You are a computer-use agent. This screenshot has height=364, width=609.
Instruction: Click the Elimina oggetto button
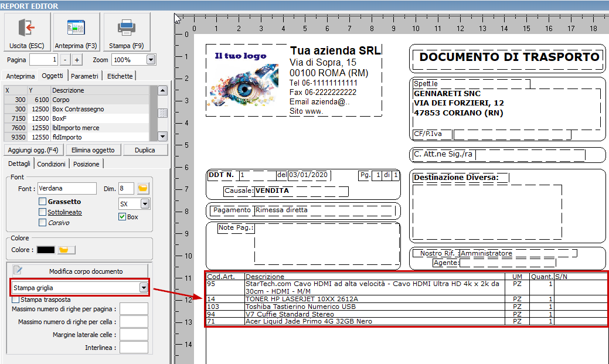click(93, 150)
